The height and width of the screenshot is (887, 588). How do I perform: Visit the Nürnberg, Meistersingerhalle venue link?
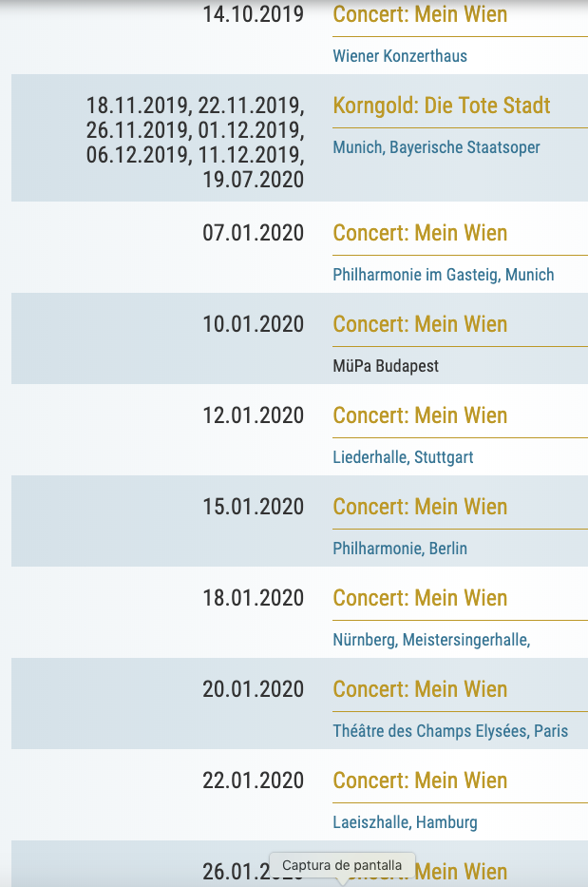(x=431, y=640)
